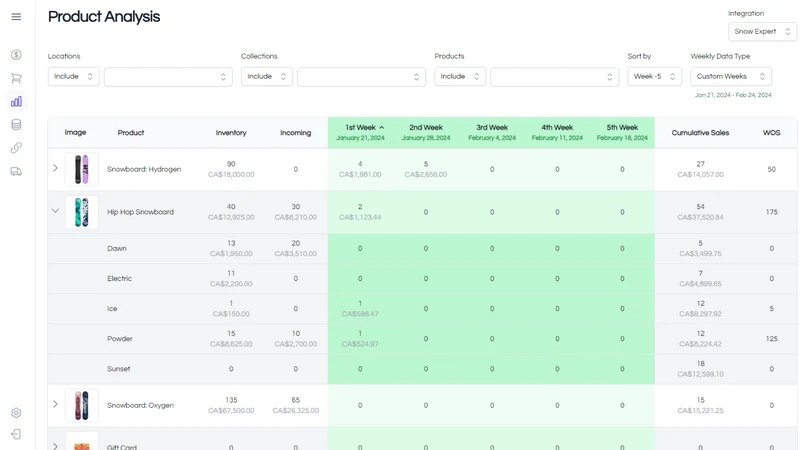Open the Locations selection dropdown

[x=168, y=77]
